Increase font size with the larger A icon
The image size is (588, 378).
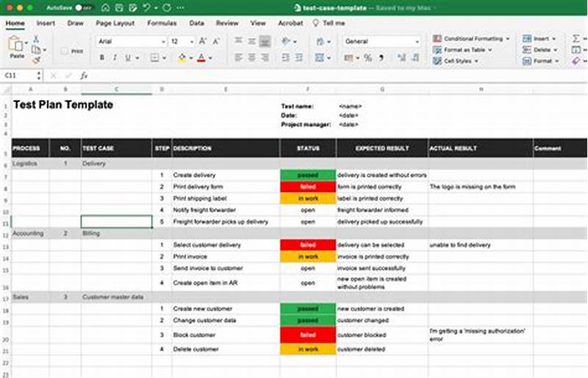[x=203, y=41]
